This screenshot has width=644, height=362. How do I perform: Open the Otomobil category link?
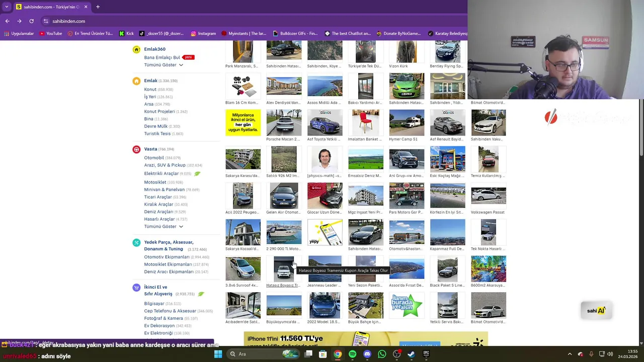click(x=154, y=158)
